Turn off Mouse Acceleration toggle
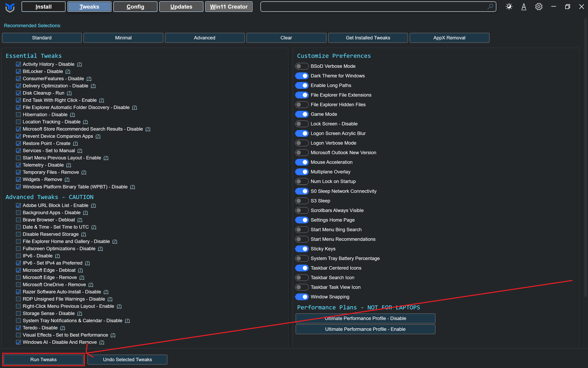 coord(302,162)
